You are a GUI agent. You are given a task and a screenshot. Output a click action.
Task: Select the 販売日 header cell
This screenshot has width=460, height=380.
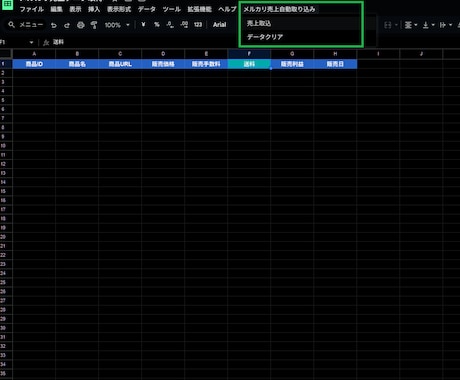click(x=335, y=64)
